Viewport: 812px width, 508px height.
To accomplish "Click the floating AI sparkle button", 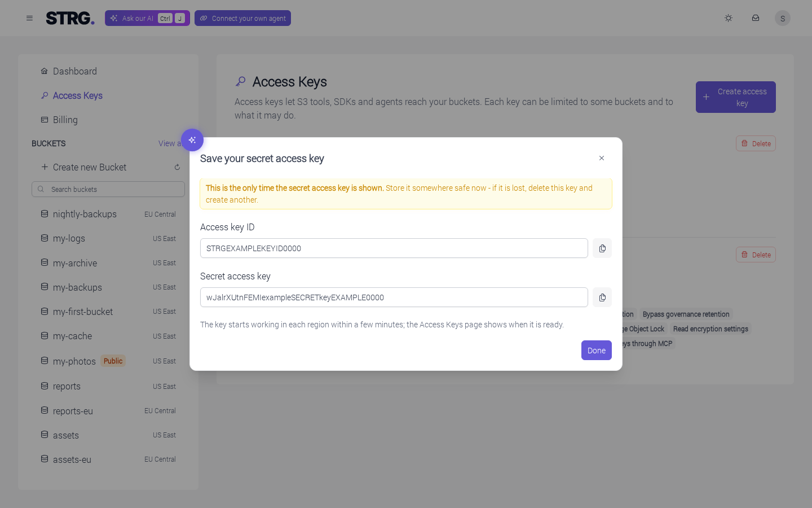I will click(192, 140).
